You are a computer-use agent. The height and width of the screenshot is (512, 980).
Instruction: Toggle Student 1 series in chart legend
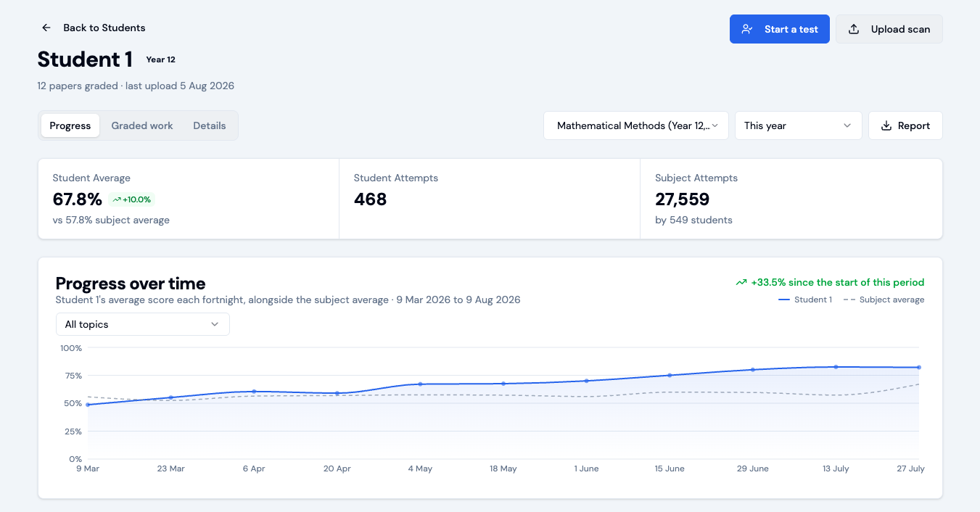805,300
